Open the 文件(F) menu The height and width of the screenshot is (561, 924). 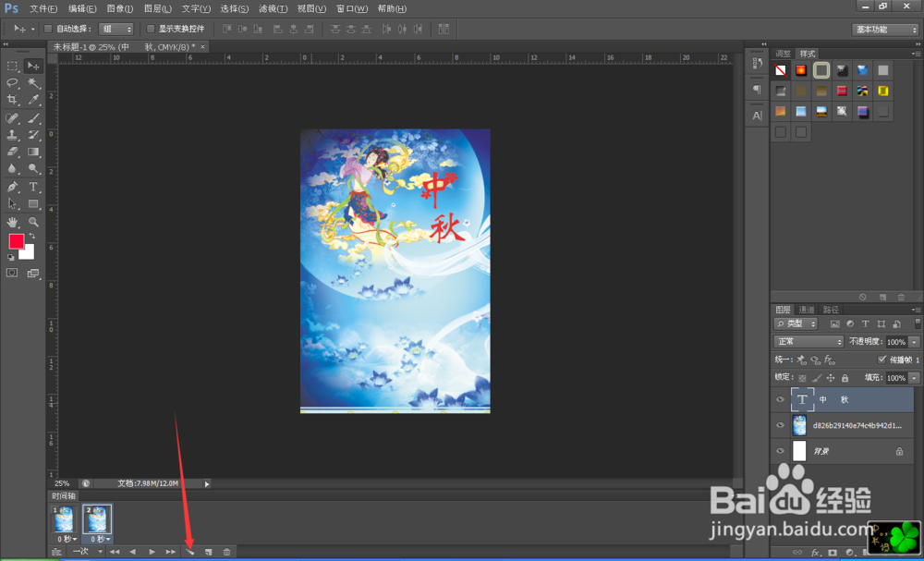[x=43, y=9]
